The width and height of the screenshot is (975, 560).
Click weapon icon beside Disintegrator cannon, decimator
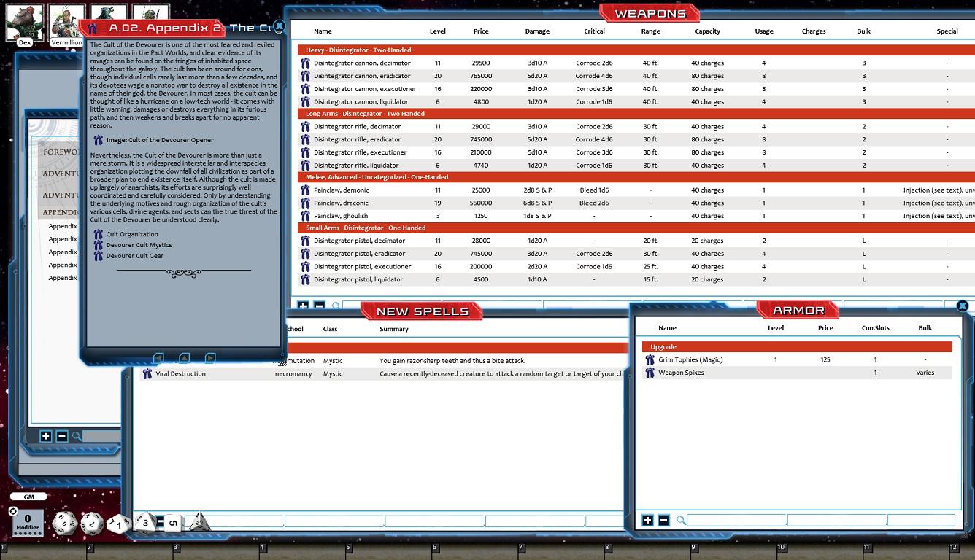pos(304,63)
